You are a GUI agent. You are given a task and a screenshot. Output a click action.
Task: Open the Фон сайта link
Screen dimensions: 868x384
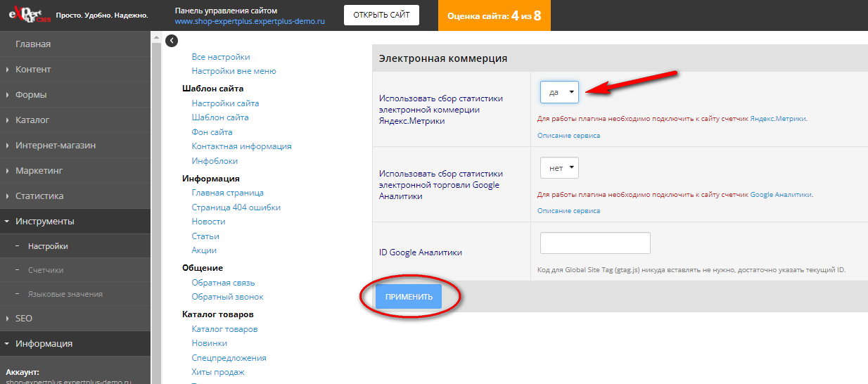click(x=212, y=132)
